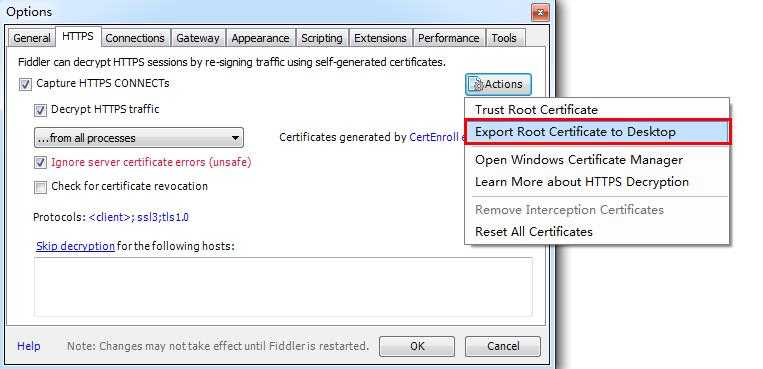Dismiss dialog with Cancel button
The image size is (763, 369).
click(x=503, y=346)
